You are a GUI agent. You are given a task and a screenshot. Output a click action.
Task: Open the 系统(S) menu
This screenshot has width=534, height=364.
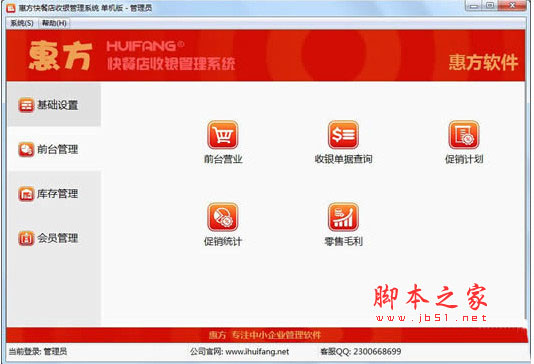[22, 23]
